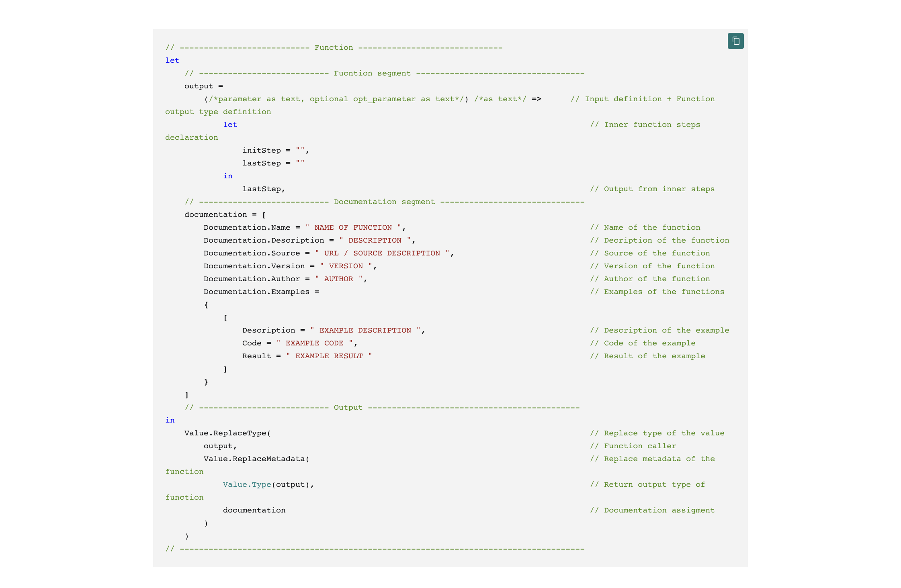Click the wrapped "declaration" comment text
The image size is (901, 588).
192,137
